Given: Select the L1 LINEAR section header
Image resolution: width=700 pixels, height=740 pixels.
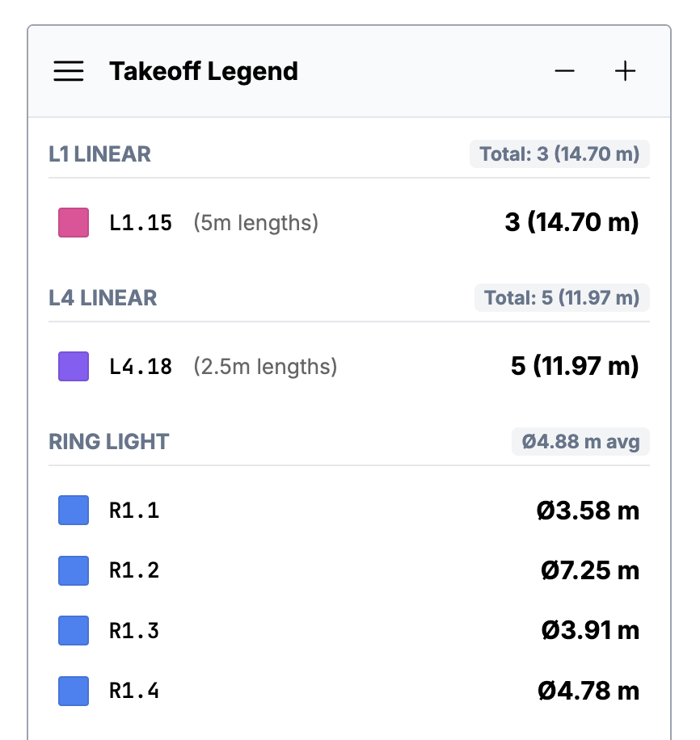Looking at the screenshot, I should [x=99, y=154].
